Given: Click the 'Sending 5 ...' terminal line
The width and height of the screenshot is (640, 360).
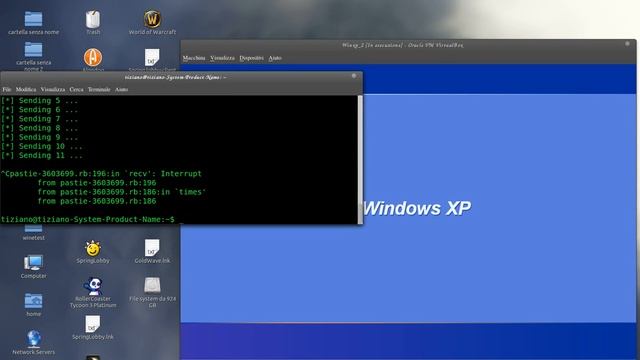Looking at the screenshot, I should click(39, 100).
